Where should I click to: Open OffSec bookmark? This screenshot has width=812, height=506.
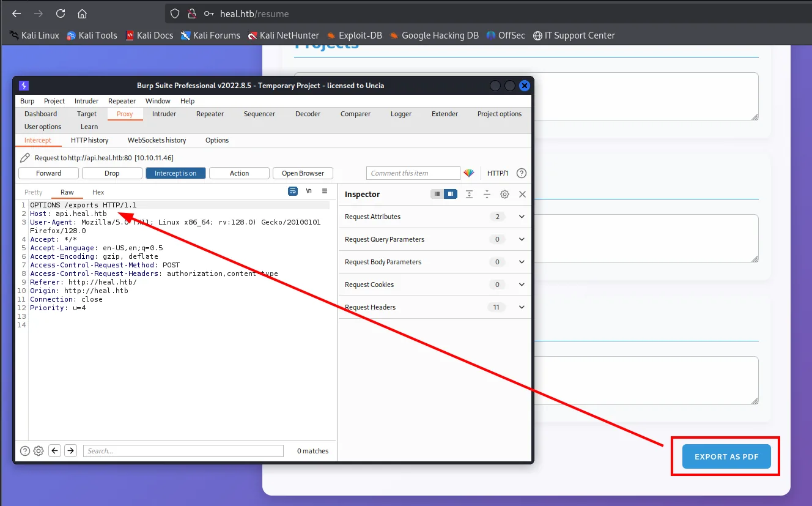(506, 35)
